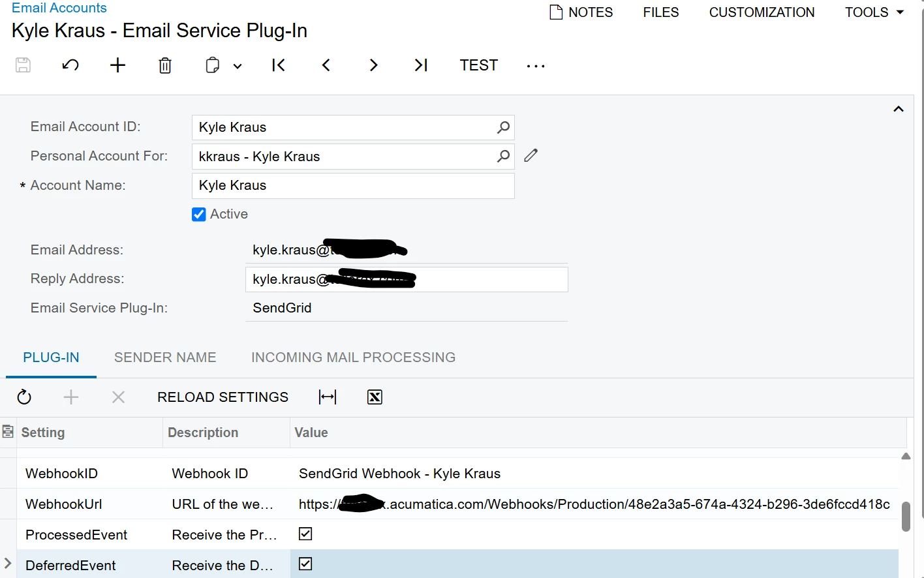924x578 pixels.
Task: Switch to SENDER NAME tab
Action: (165, 357)
